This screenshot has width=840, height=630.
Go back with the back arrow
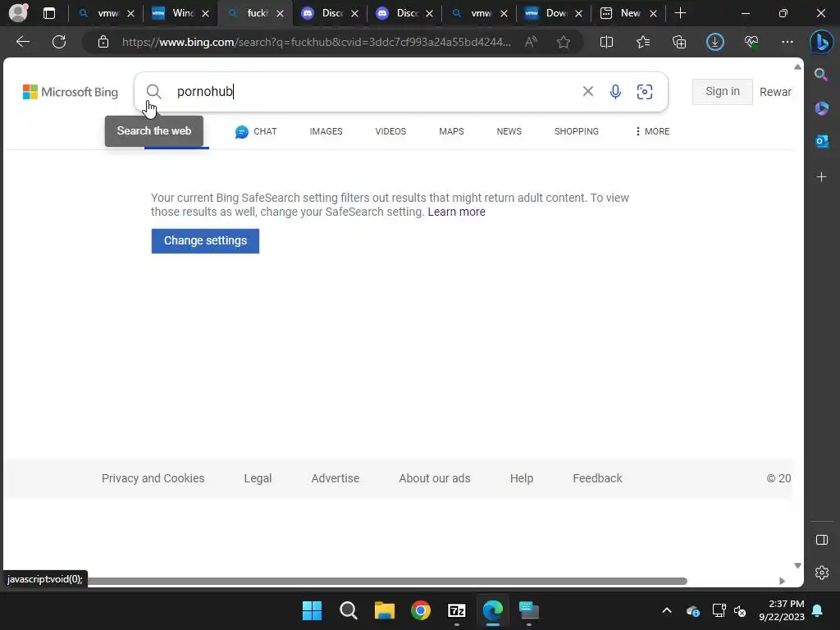[x=23, y=42]
